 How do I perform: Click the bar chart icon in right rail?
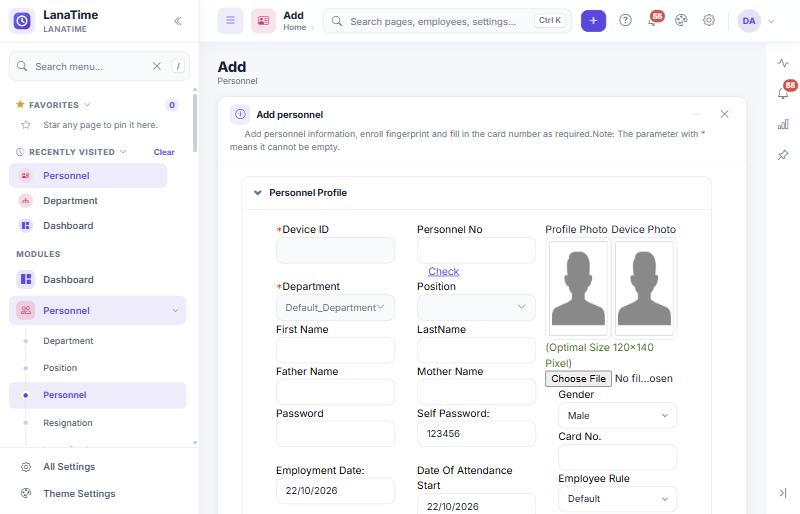[783, 124]
